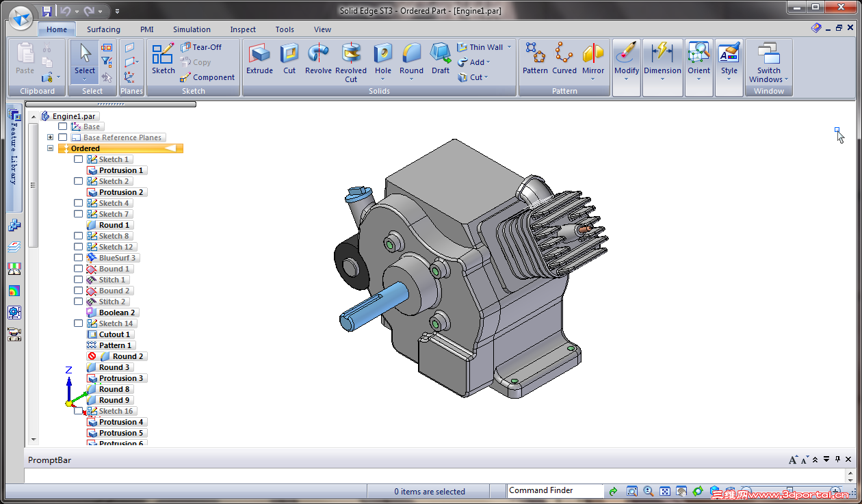Expand the Base Reference Planes node
The width and height of the screenshot is (862, 504).
51,137
